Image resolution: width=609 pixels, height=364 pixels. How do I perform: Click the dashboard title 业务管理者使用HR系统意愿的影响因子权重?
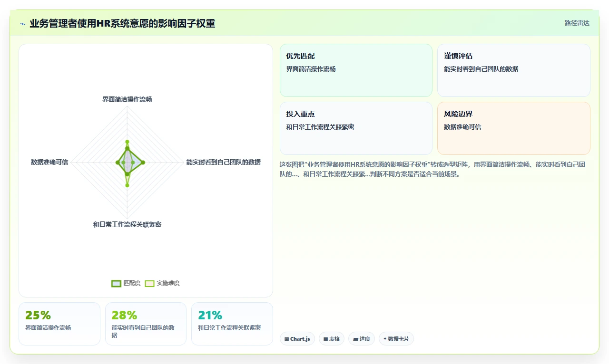coord(122,23)
